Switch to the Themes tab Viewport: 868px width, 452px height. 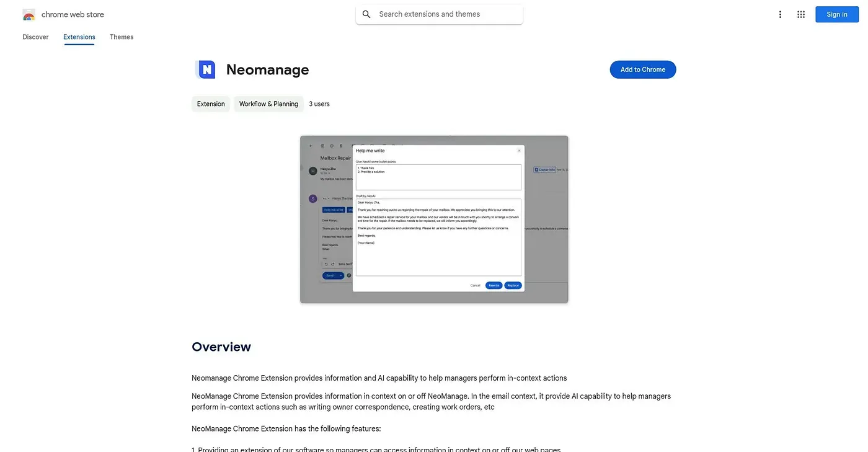coord(122,37)
